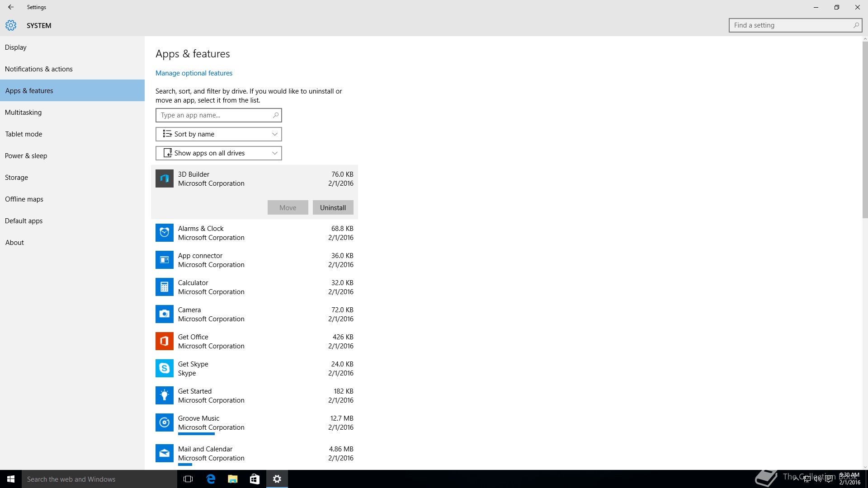Open Power & sleep settings
This screenshot has width=868, height=488.
[x=72, y=156]
